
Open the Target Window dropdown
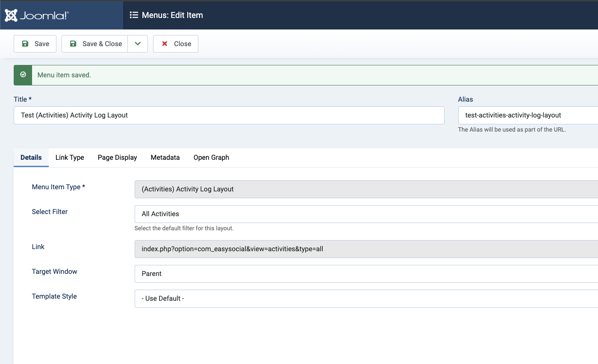pyautogui.click(x=366, y=274)
